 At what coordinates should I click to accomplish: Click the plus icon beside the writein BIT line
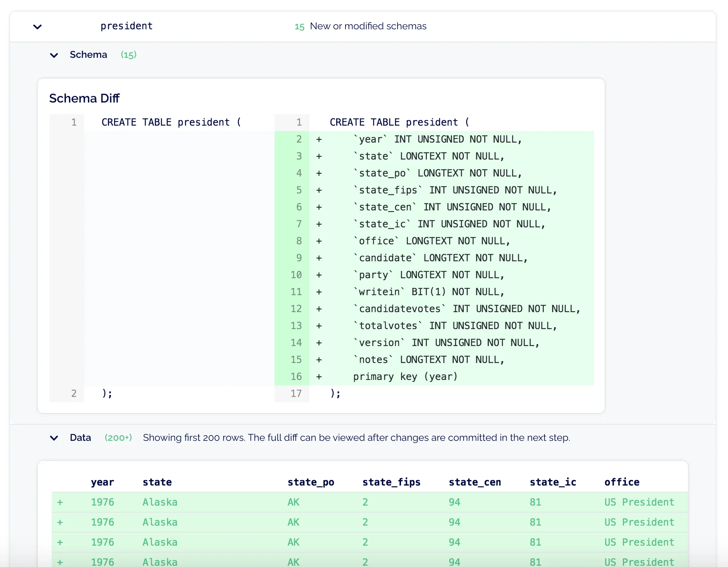pyautogui.click(x=319, y=292)
